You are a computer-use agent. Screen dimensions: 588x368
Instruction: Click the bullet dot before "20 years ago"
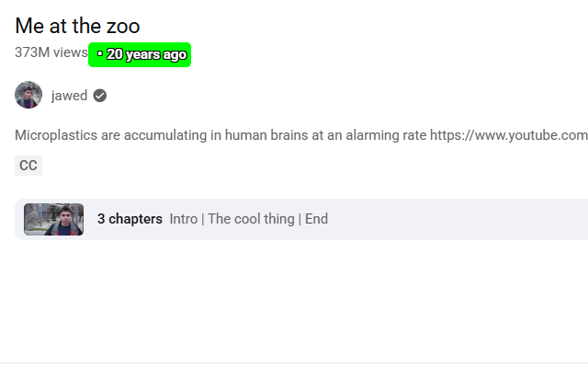pyautogui.click(x=99, y=54)
